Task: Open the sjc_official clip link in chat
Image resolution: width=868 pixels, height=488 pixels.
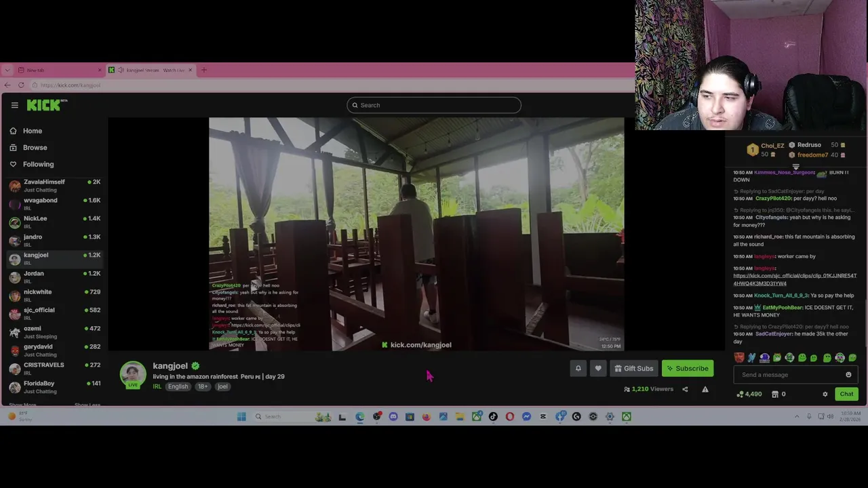Action: [x=795, y=279]
